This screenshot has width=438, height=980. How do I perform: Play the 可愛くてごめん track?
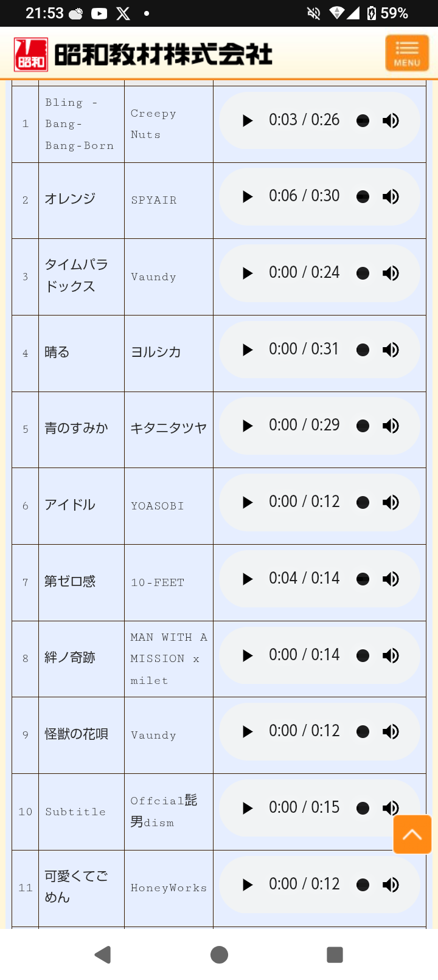click(247, 885)
